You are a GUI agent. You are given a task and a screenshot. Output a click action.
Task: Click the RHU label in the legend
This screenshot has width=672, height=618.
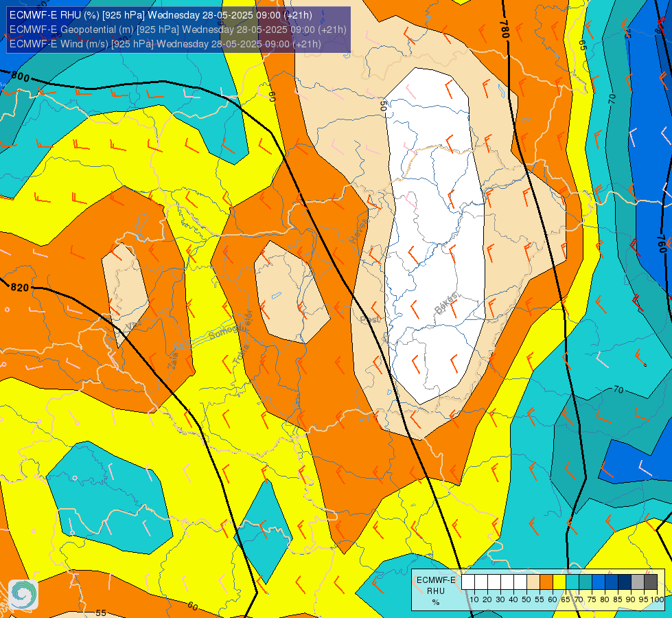point(435,591)
